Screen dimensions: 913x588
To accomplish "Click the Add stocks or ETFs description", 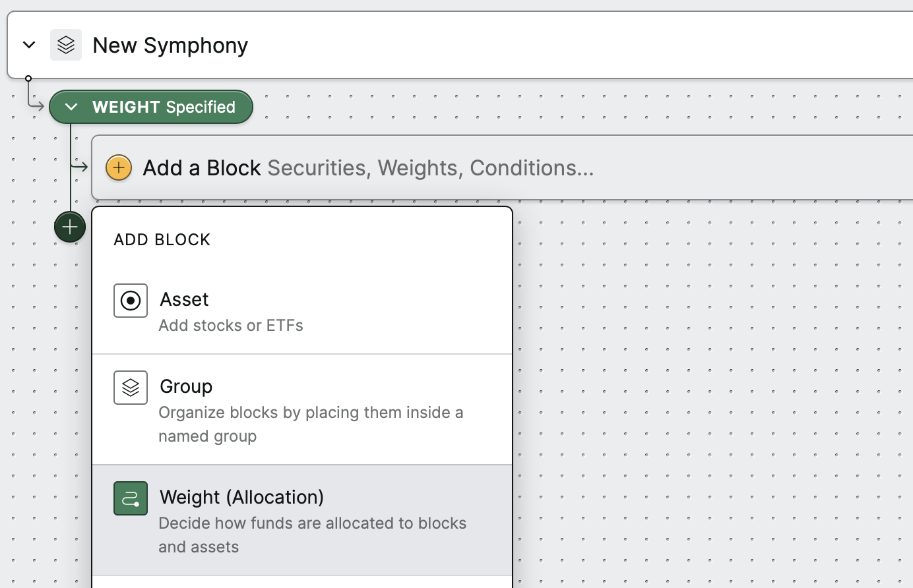I will [231, 326].
